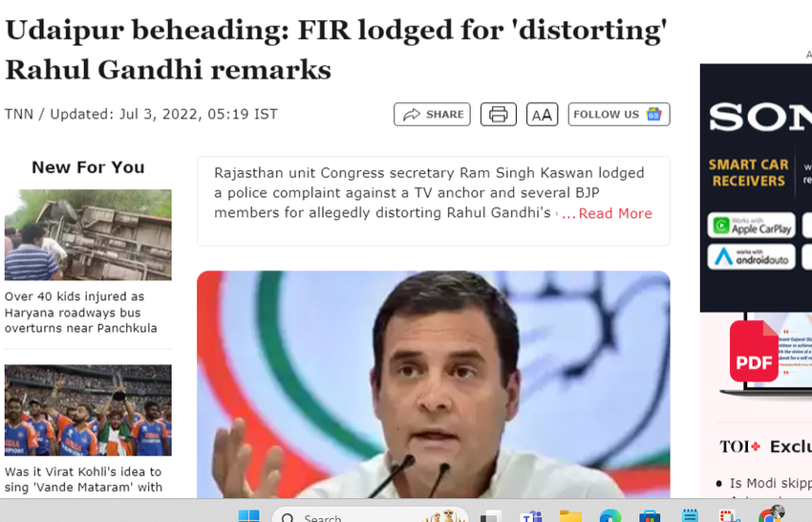Screen dimensions: 812x522
Task: Open the AA font size option
Action: click(543, 115)
